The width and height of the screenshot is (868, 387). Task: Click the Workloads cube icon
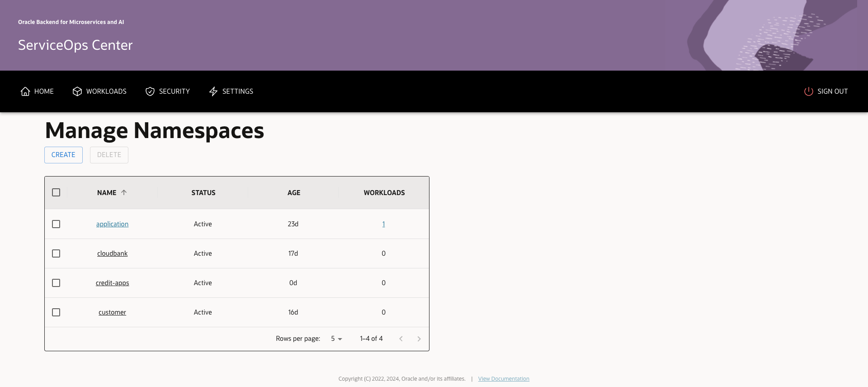77,91
